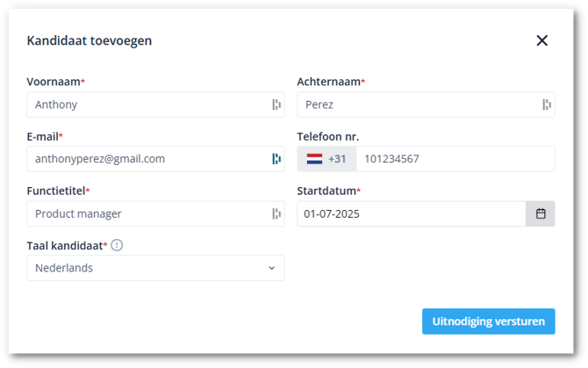Click the autofill icon in Functietitel field

click(x=276, y=213)
